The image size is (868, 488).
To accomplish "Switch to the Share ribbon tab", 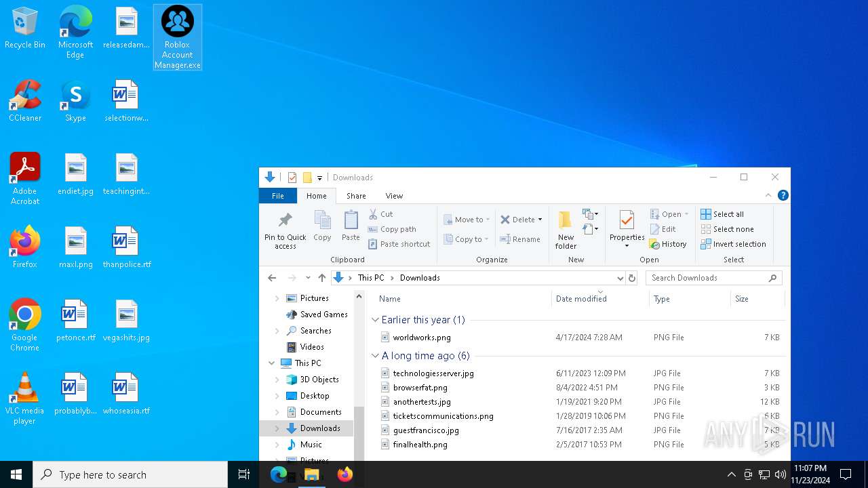I will [356, 196].
